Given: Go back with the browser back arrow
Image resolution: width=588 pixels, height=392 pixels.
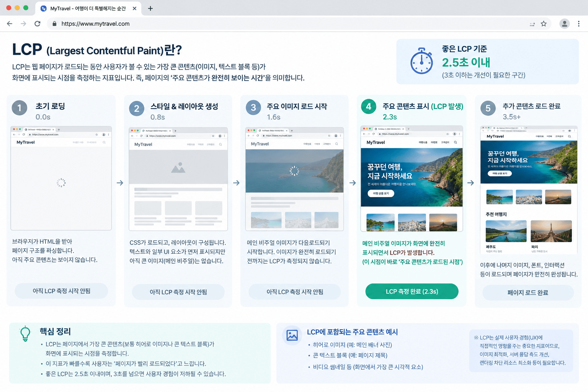Looking at the screenshot, I should pos(10,24).
